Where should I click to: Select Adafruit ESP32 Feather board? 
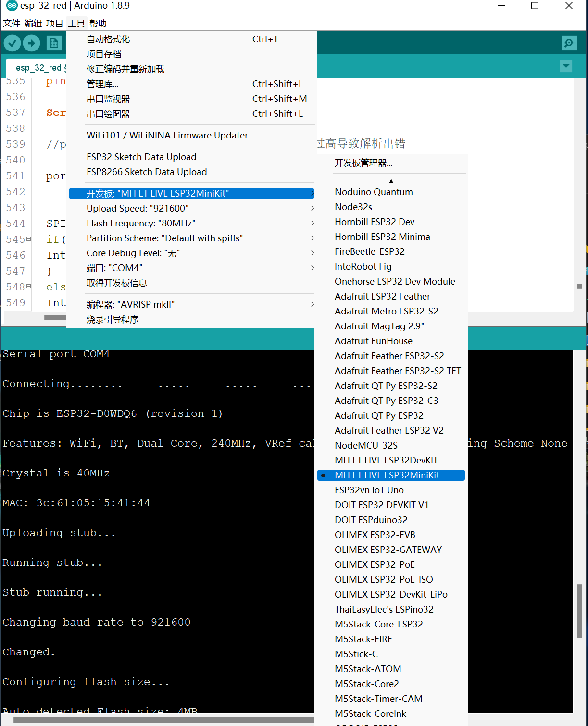(x=391, y=297)
